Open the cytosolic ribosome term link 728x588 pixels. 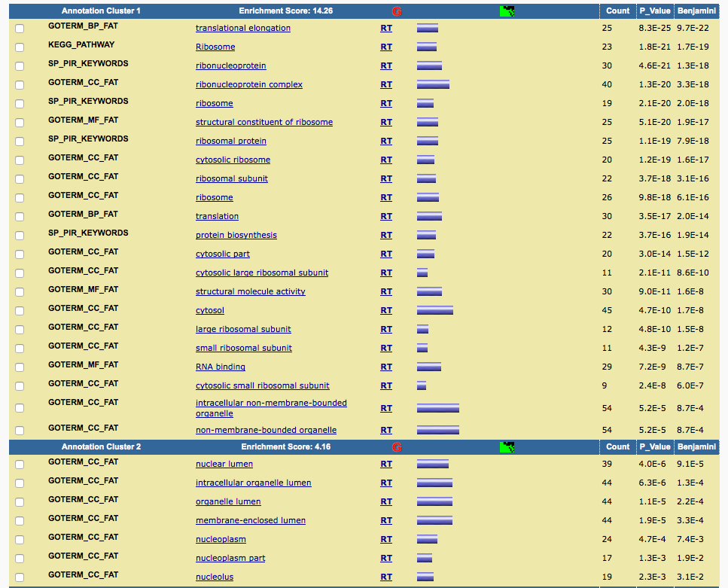pos(233,160)
